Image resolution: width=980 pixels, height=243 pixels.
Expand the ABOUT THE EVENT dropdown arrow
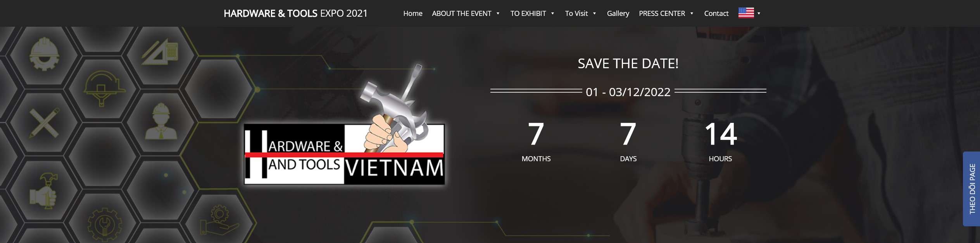[498, 14]
